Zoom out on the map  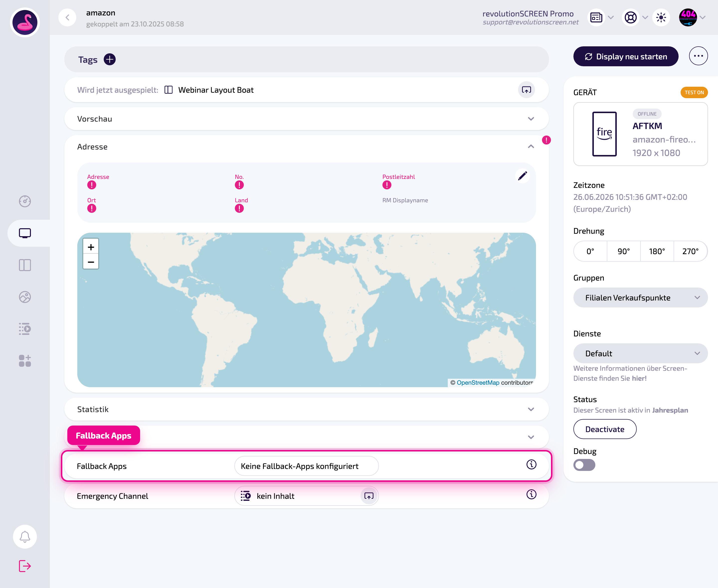tap(91, 262)
